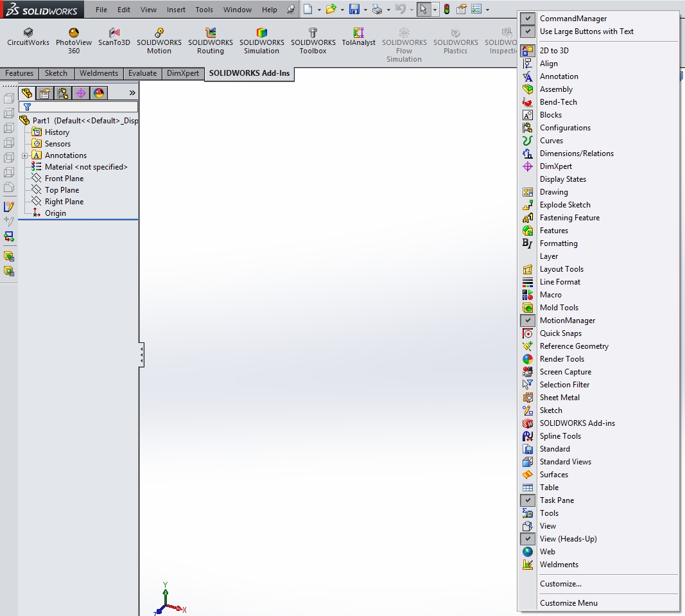This screenshot has height=616, width=685.
Task: Disable Use Large Buttons with Text
Action: pyautogui.click(x=528, y=31)
